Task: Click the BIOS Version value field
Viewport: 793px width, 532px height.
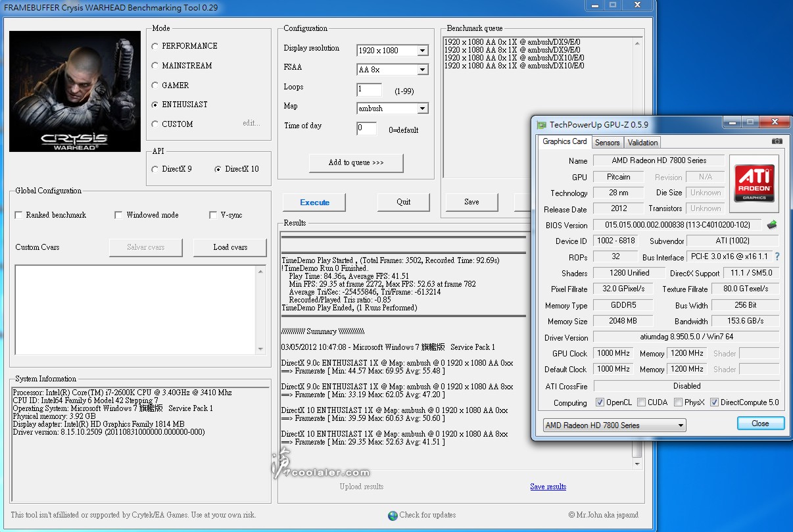Action: 677,225
